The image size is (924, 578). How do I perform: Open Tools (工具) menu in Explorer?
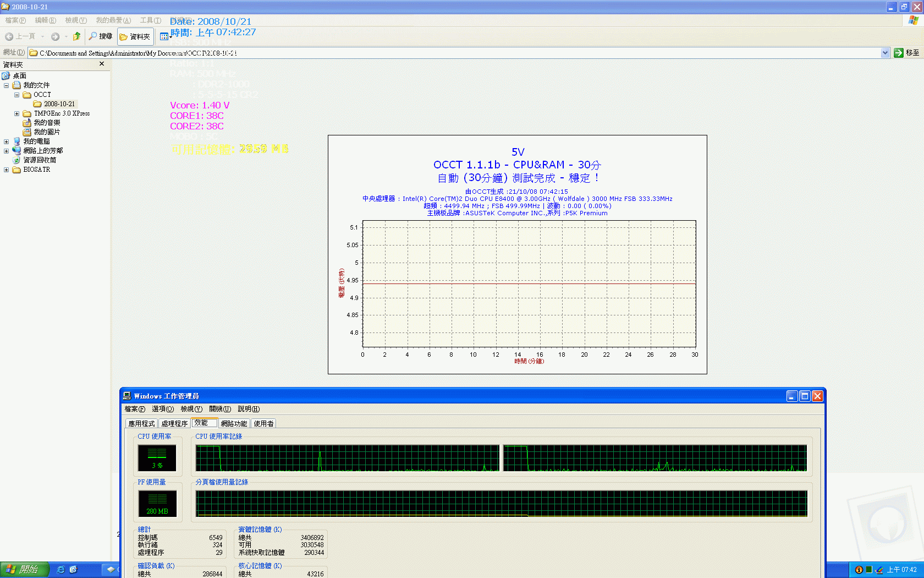150,20
